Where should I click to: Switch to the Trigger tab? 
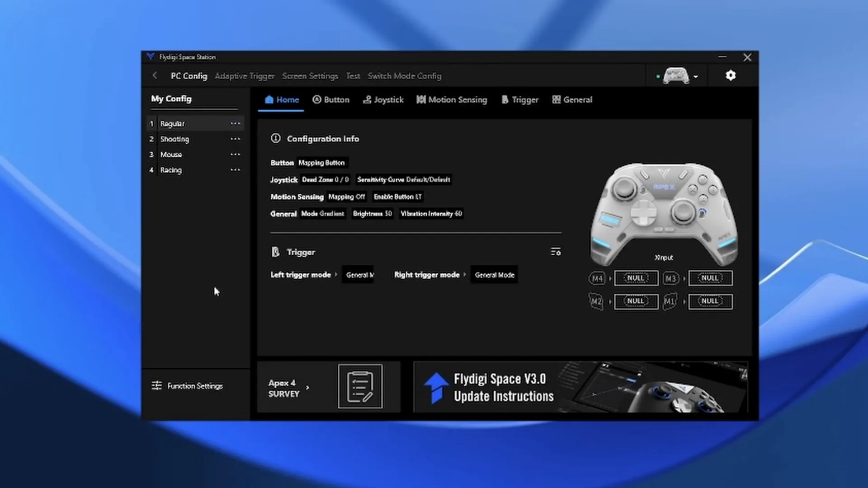(x=520, y=100)
